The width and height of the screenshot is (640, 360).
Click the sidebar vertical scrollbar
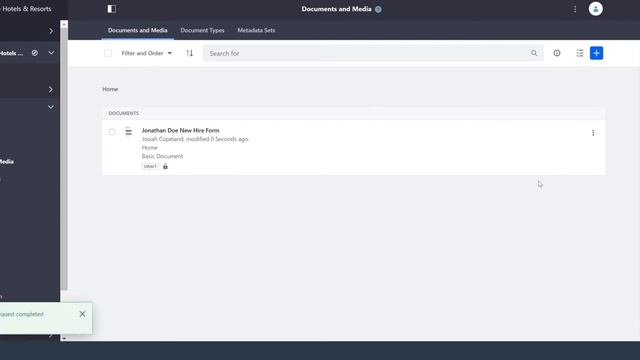coord(64,159)
